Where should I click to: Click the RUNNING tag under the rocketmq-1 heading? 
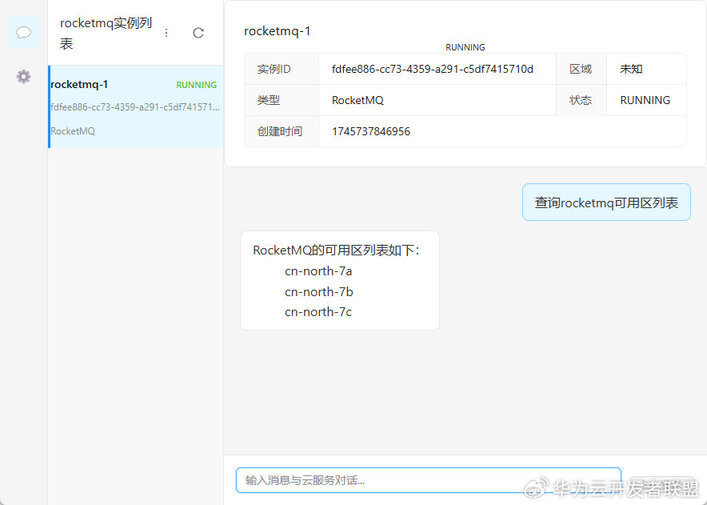point(465,47)
